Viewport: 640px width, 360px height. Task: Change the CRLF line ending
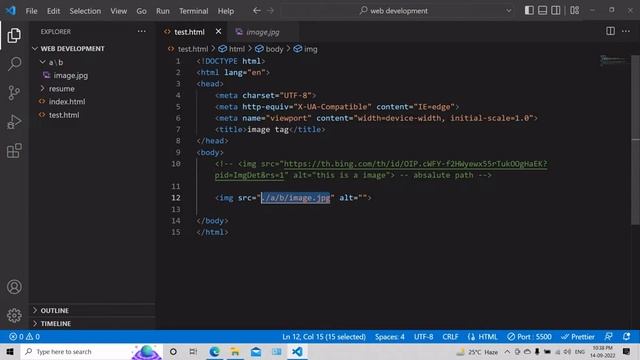click(450, 337)
